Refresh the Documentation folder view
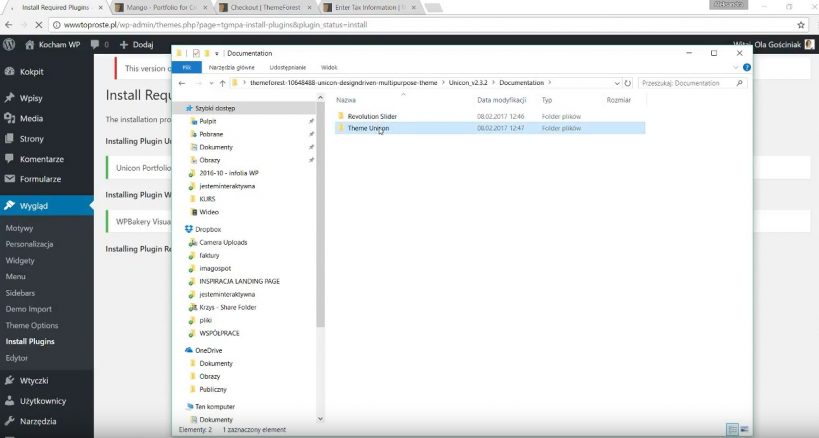This screenshot has height=438, width=819. pyautogui.click(x=627, y=83)
